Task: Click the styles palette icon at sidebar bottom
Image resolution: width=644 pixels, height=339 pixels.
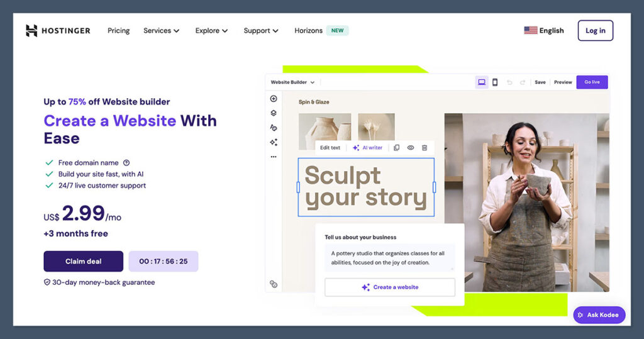Action: 274,284
